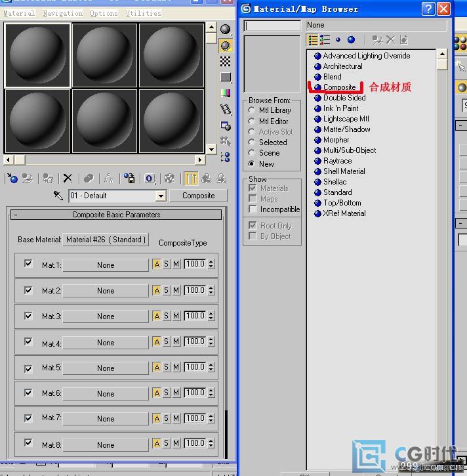Select the Selected radio button
The width and height of the screenshot is (467, 476).
coord(251,142)
